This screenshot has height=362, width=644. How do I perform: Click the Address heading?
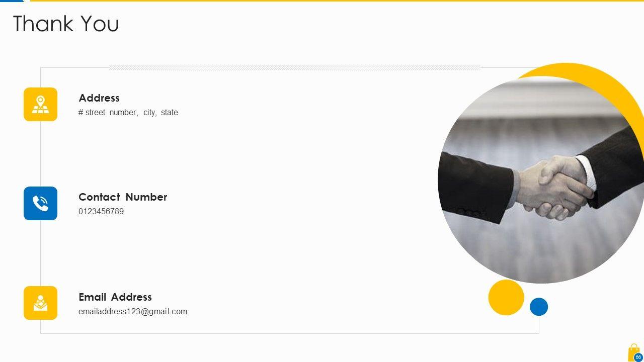[x=99, y=98]
